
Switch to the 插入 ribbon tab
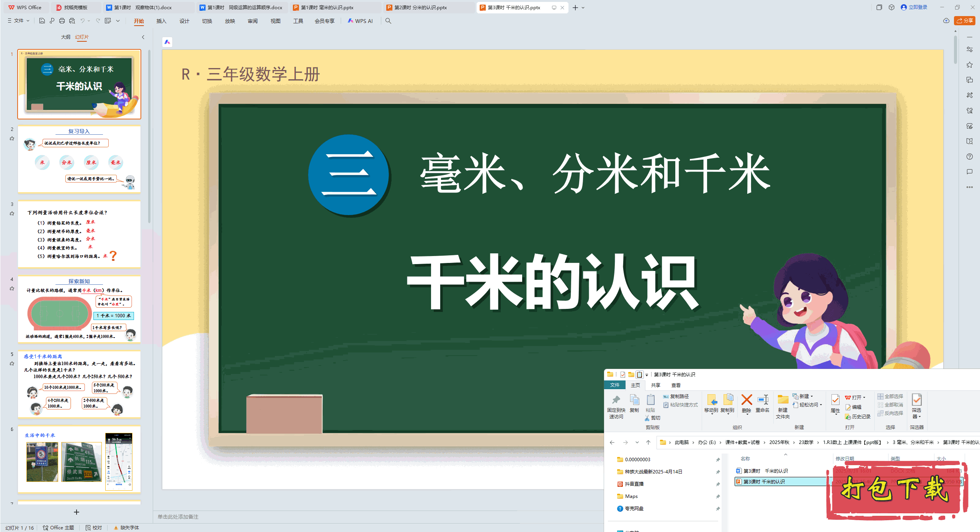click(161, 21)
